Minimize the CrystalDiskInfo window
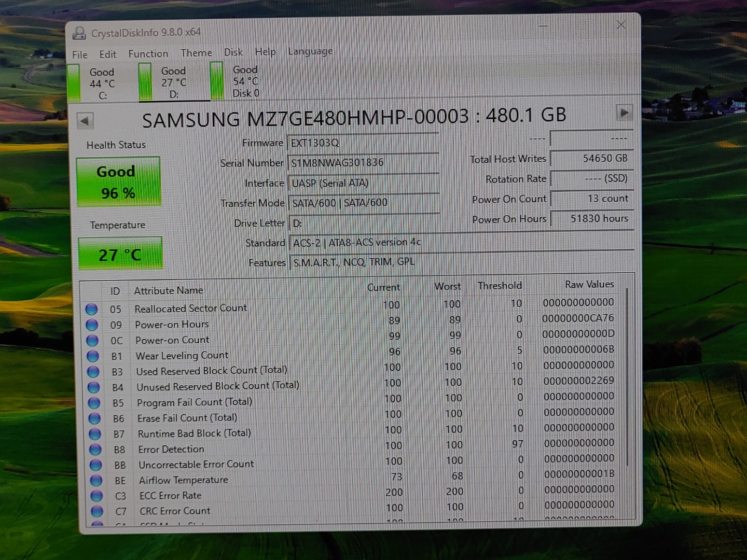This screenshot has width=747, height=560. pos(543,25)
